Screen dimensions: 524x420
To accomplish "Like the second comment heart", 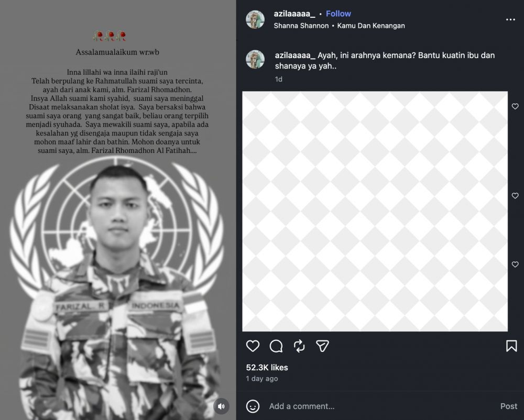I will (x=515, y=196).
